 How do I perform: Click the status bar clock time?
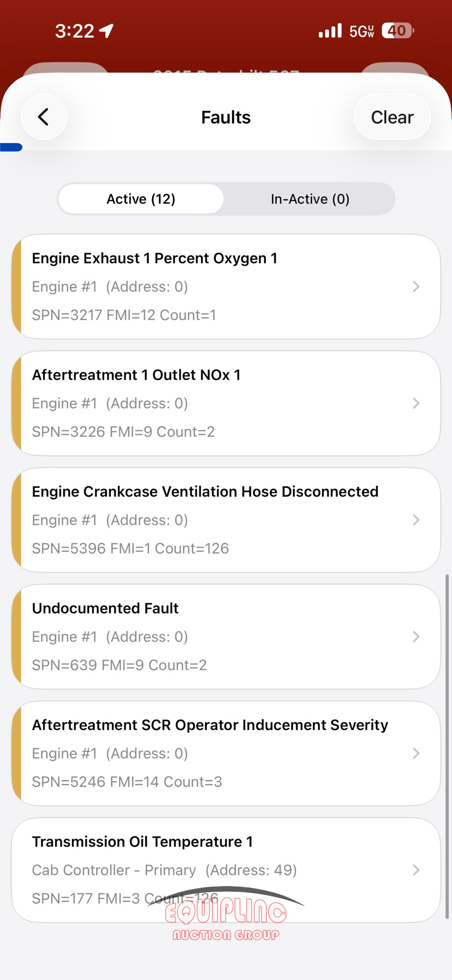click(74, 31)
